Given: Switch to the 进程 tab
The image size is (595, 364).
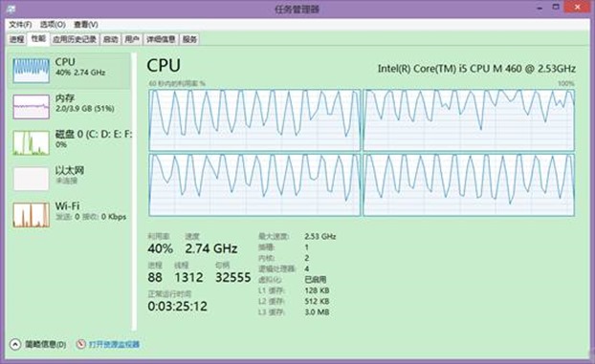Looking at the screenshot, I should coord(16,39).
